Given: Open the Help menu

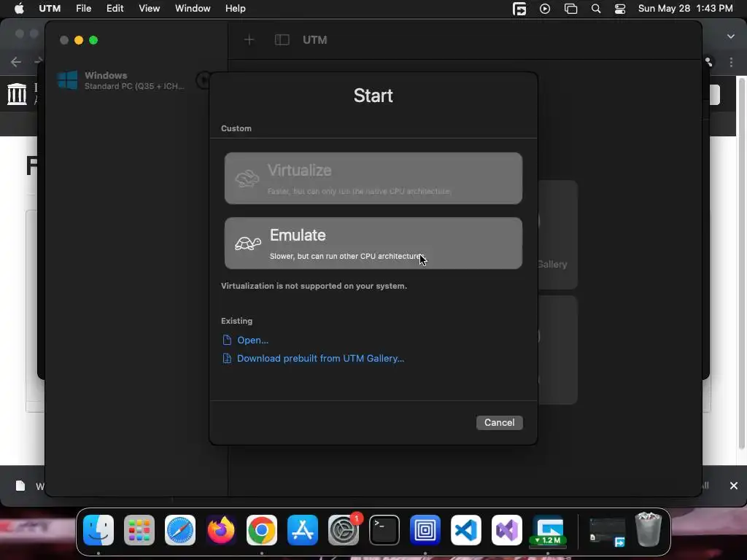Looking at the screenshot, I should click(236, 9).
